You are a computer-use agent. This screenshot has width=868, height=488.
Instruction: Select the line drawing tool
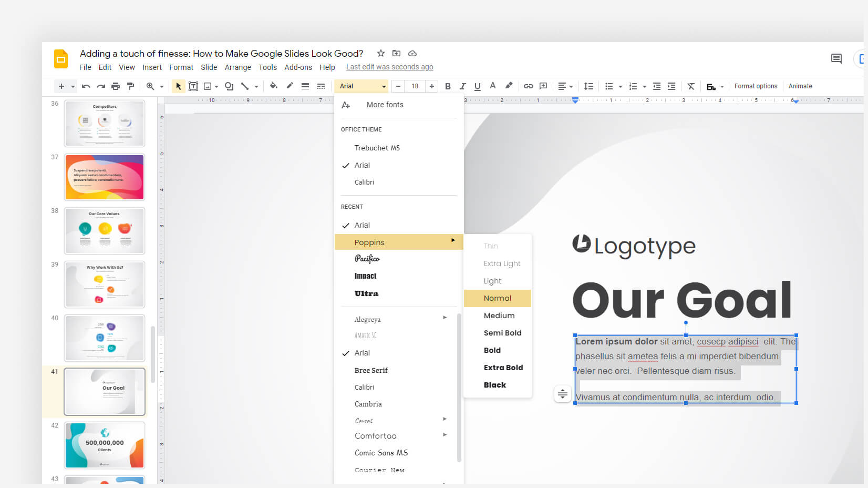245,86
